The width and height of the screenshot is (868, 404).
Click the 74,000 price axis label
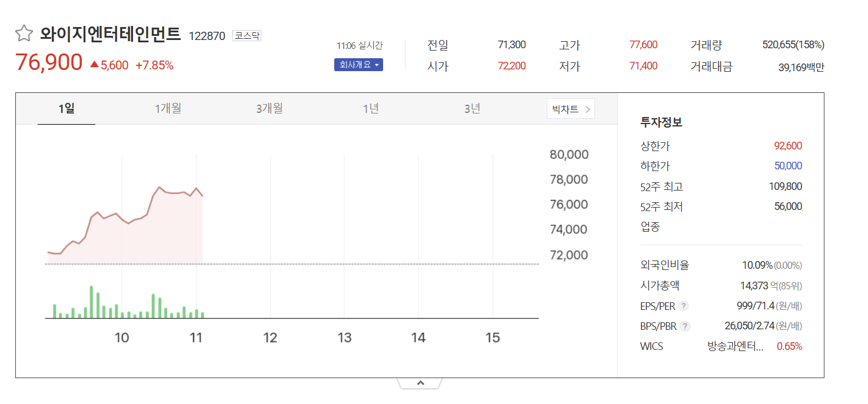(x=568, y=230)
